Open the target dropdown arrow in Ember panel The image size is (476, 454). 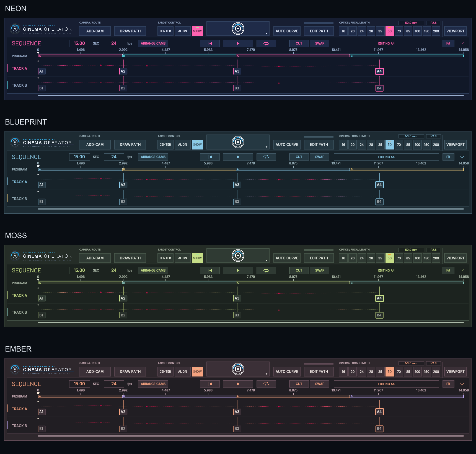[267, 374]
